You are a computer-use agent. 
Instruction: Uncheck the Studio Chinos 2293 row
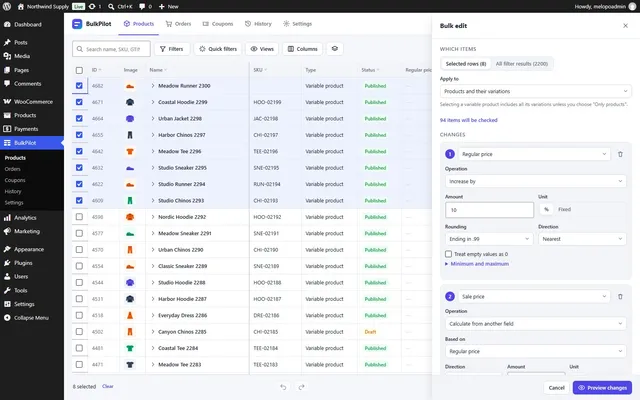coord(79,200)
